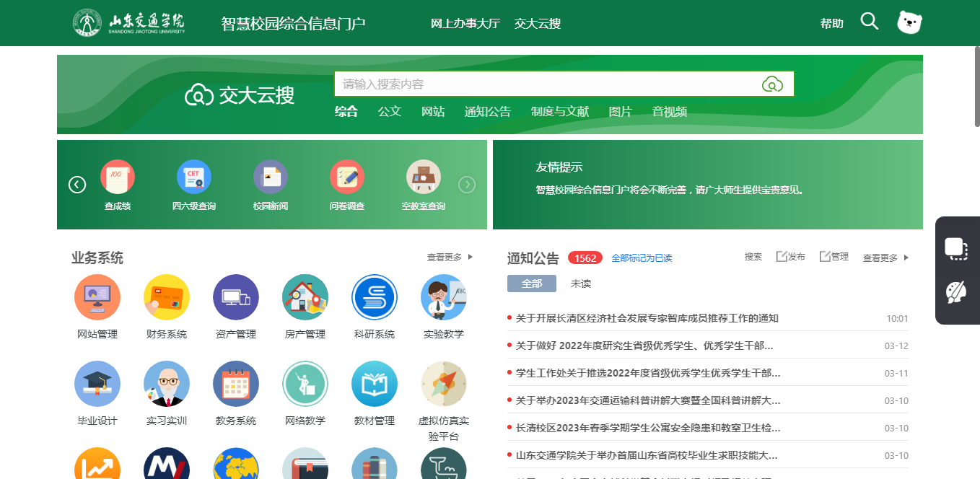Launch the 房产管理 housing icon
This screenshot has width=980, height=479.
pyautogui.click(x=305, y=297)
